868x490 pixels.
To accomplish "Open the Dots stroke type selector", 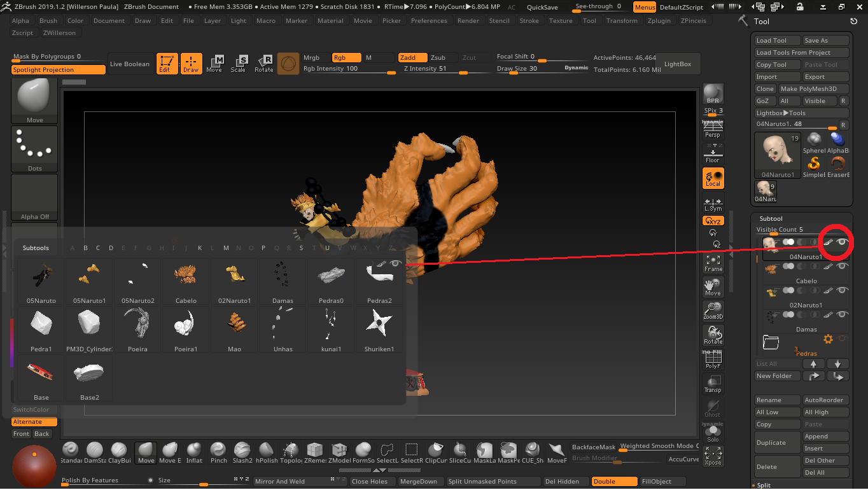I will pos(34,150).
